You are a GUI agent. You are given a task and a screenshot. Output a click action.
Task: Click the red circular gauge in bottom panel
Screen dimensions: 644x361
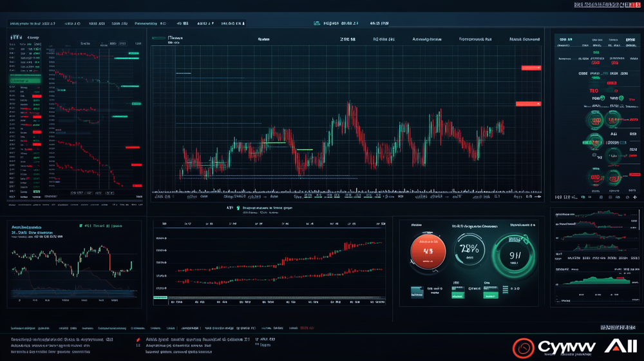point(428,251)
